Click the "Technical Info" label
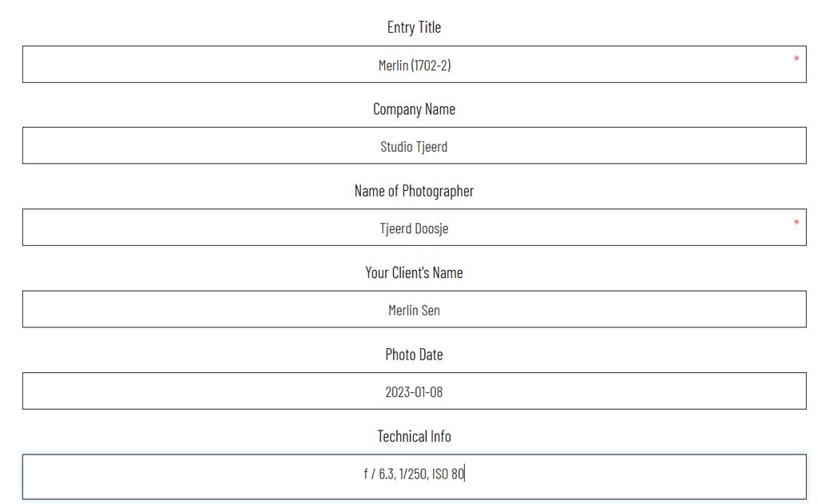The image size is (818, 504). [x=414, y=436]
